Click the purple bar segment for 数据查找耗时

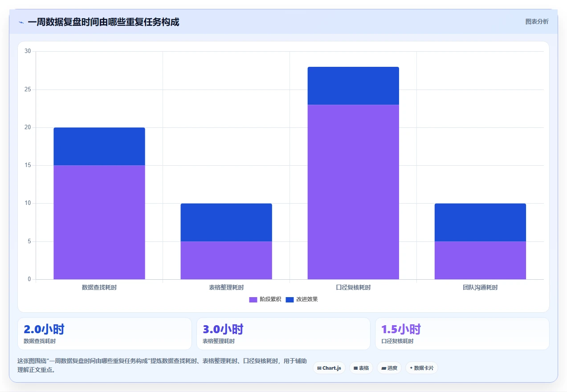pos(99,222)
